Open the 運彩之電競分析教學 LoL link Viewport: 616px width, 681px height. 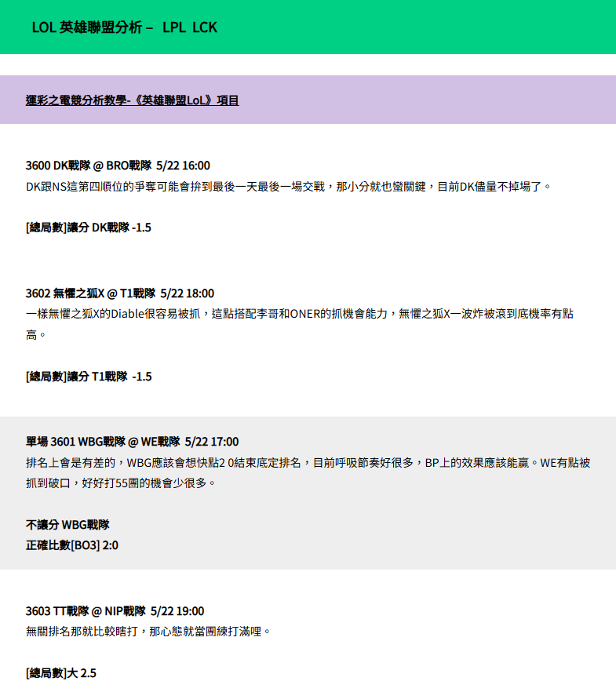pyautogui.click(x=132, y=100)
